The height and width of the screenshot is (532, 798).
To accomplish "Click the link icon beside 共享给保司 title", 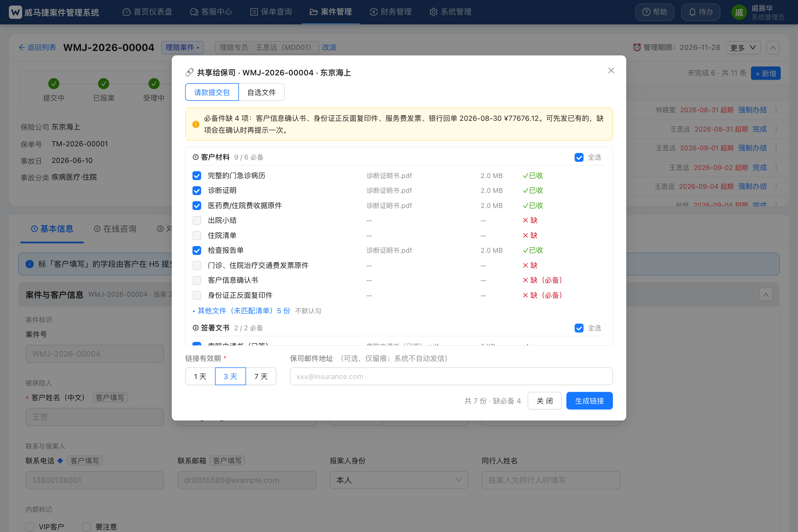I will point(190,72).
